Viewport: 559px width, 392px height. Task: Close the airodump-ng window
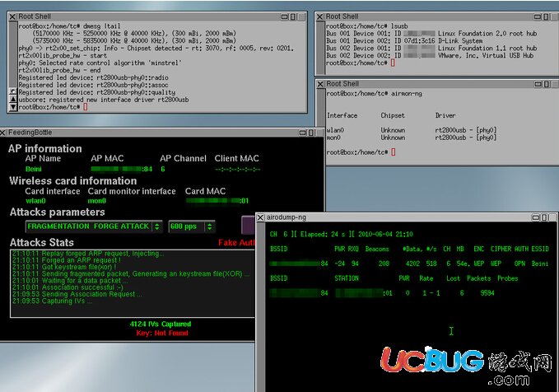click(x=261, y=217)
